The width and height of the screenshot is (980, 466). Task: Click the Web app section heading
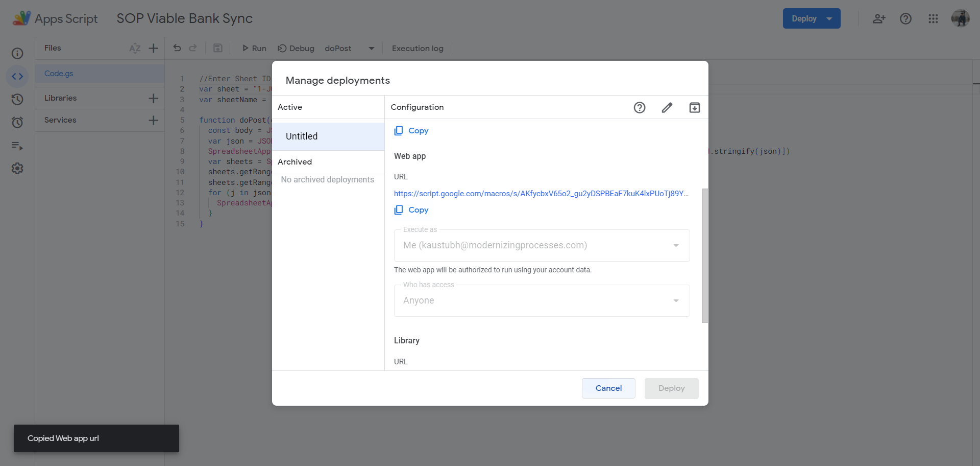coord(410,156)
